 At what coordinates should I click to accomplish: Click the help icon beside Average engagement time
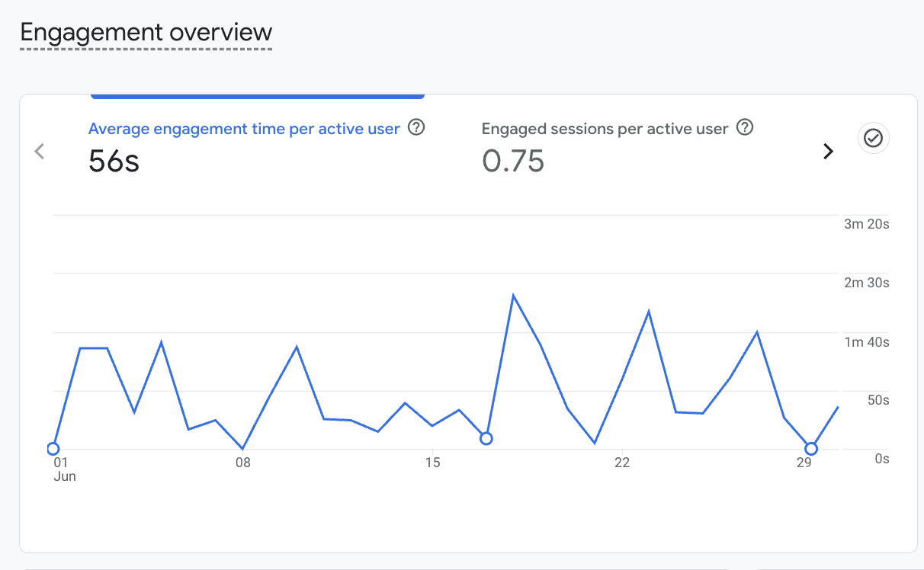pyautogui.click(x=416, y=128)
